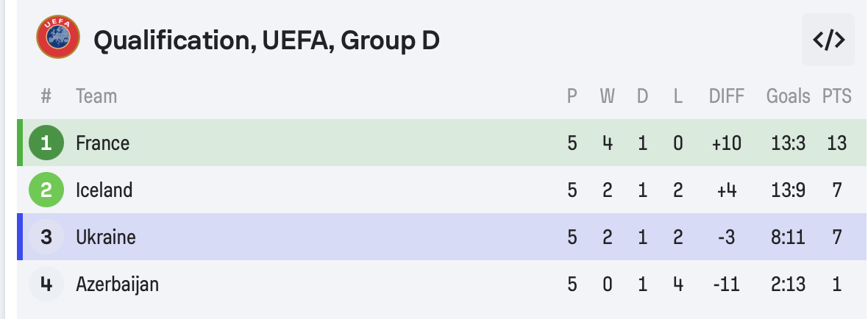
Task: Click Ukraine's rank 3 badge
Action: point(46,237)
